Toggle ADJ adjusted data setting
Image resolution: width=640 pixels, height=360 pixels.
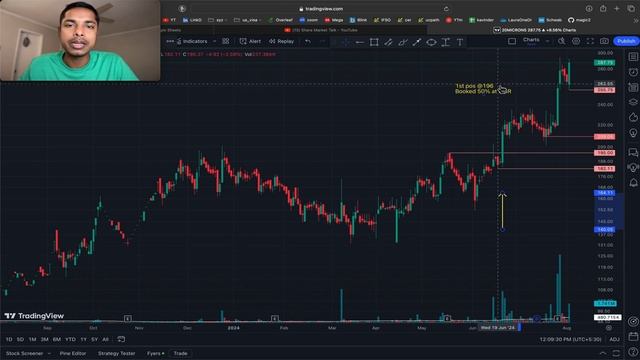[x=614, y=340]
